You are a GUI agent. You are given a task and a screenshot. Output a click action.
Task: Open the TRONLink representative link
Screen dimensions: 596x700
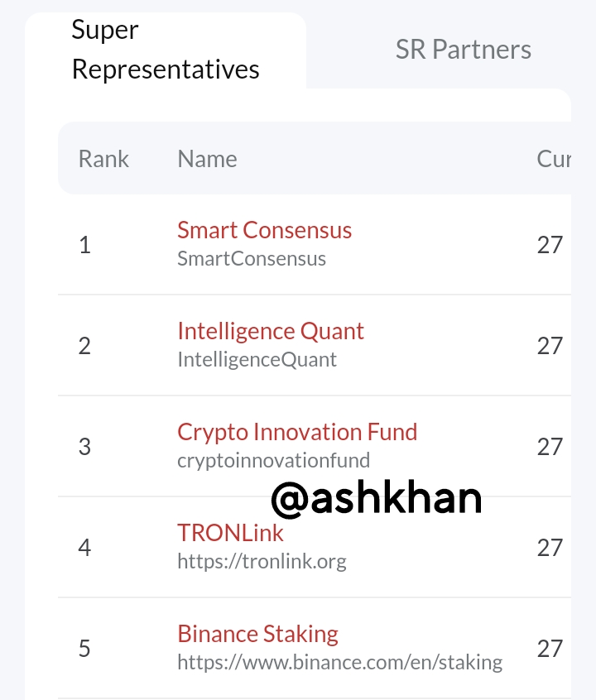click(x=230, y=534)
